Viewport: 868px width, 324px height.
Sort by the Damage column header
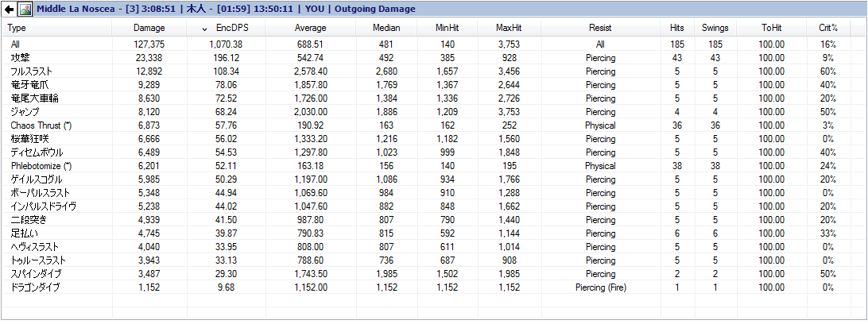[149, 29]
